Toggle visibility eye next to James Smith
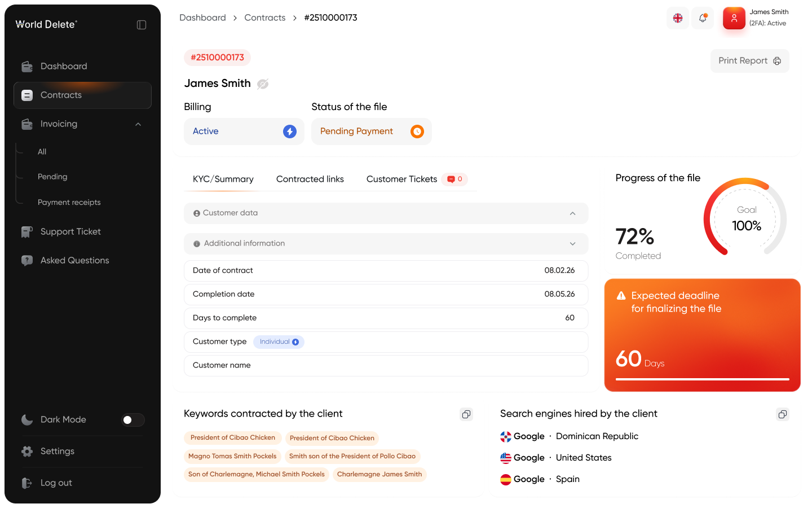812x508 pixels. 263,84
